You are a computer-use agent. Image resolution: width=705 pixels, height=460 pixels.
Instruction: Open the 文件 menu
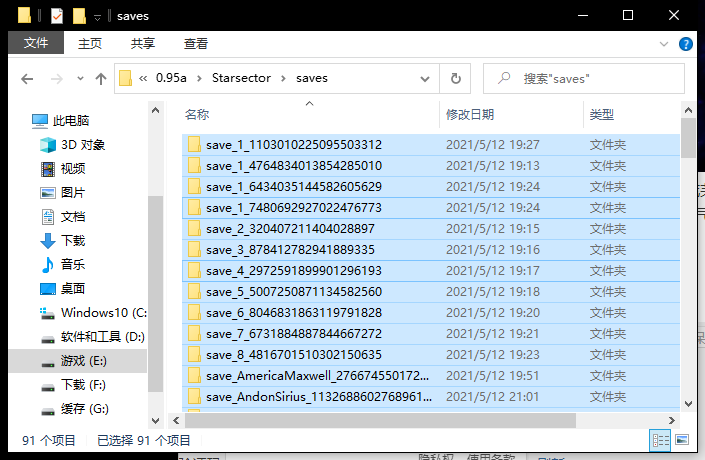point(36,43)
